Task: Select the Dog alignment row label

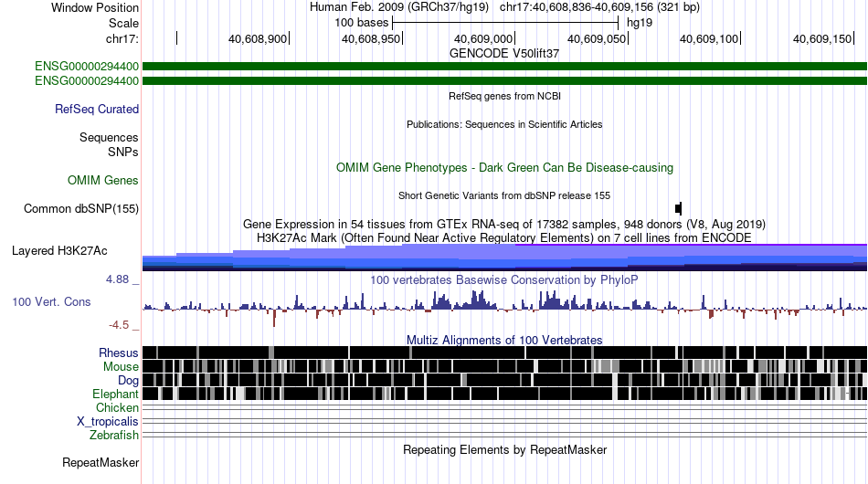Action: coord(128,381)
